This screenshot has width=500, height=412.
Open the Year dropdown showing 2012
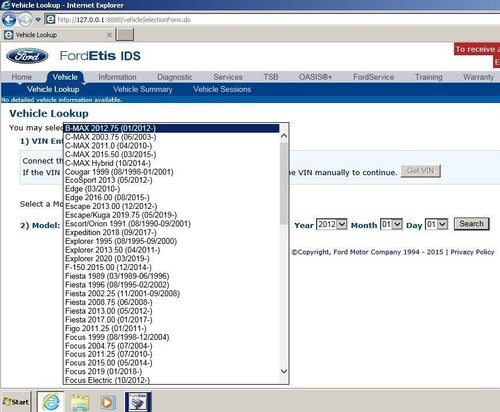pos(331,224)
